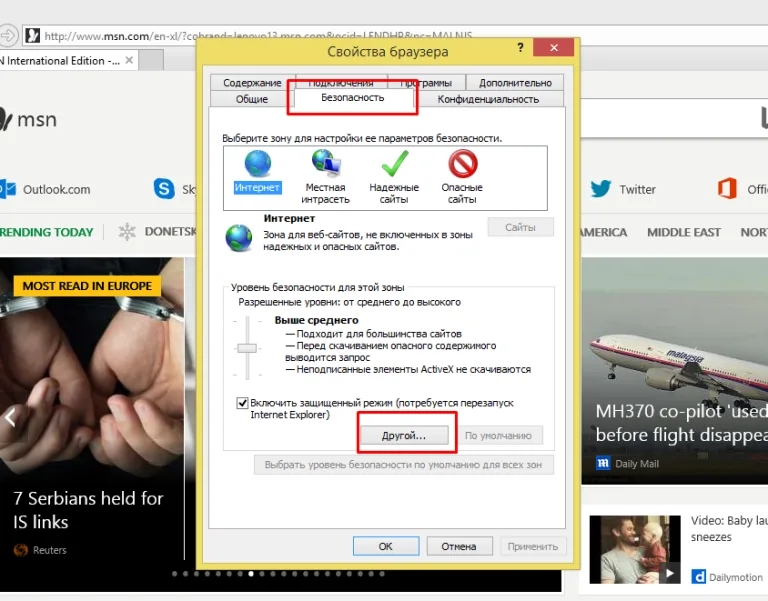Click the По умолчанию button
Screen dimensions: 768x601
click(498, 435)
